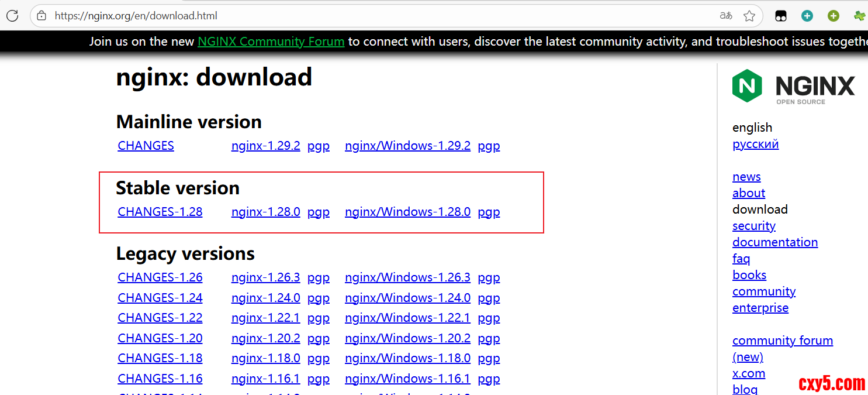The height and width of the screenshot is (395, 868).
Task: Open CHANGES-1.26 link
Action: pyautogui.click(x=160, y=277)
